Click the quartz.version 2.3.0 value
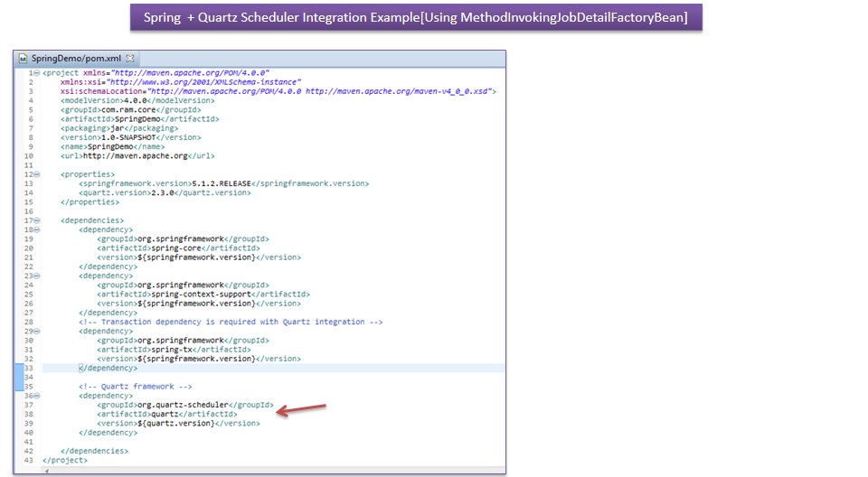Image resolution: width=868 pixels, height=477 pixels. tap(163, 192)
